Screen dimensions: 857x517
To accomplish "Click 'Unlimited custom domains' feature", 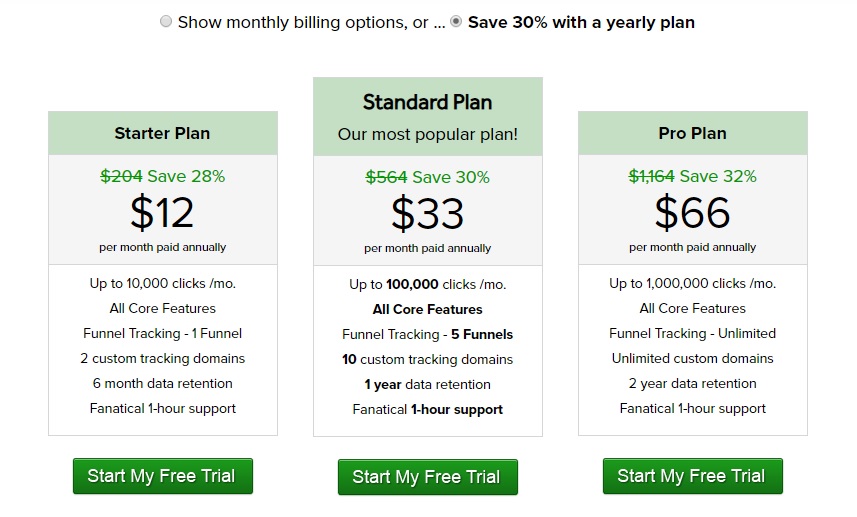I will coord(692,358).
